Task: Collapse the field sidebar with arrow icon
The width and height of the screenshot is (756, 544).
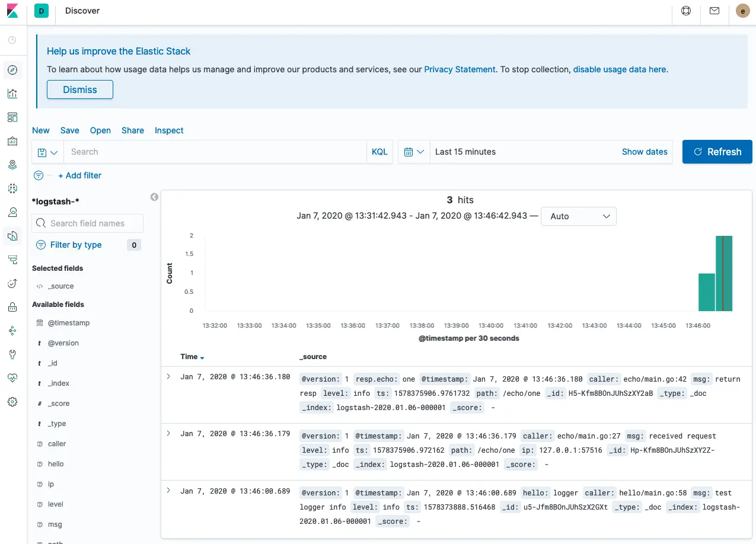Action: pyautogui.click(x=154, y=197)
